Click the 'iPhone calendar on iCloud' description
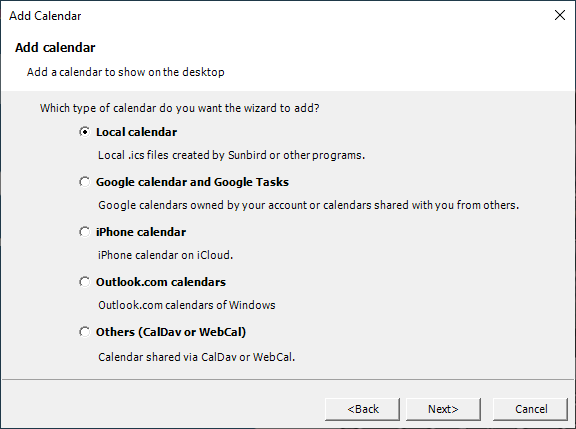576x429 pixels. 165,255
